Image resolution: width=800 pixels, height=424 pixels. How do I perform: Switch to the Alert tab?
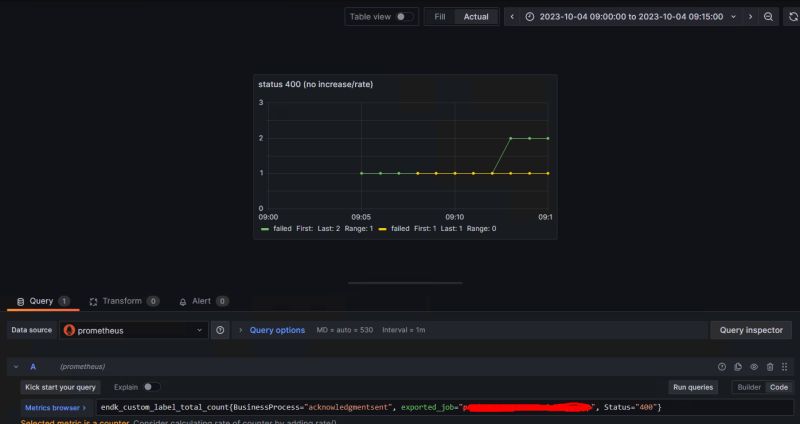coord(203,302)
